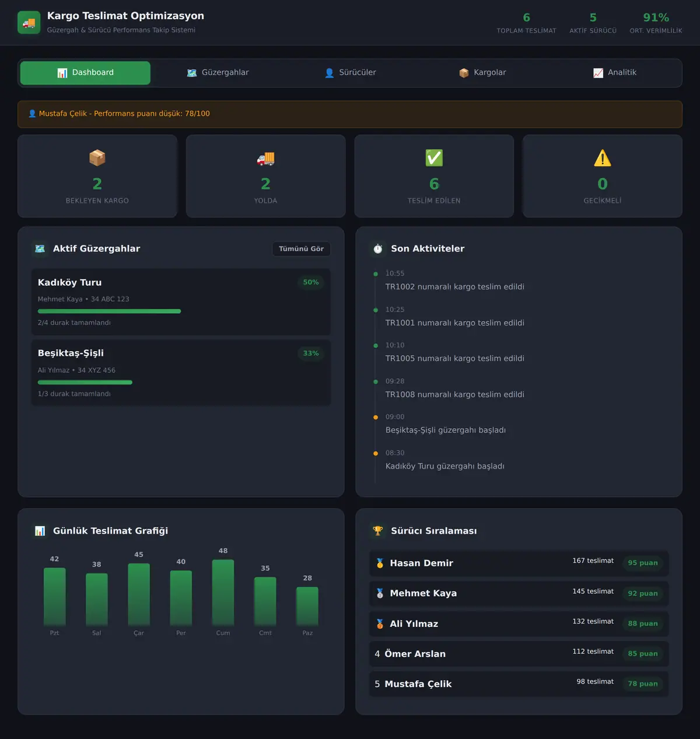Click the Sal bar showing 38

pyautogui.click(x=97, y=600)
